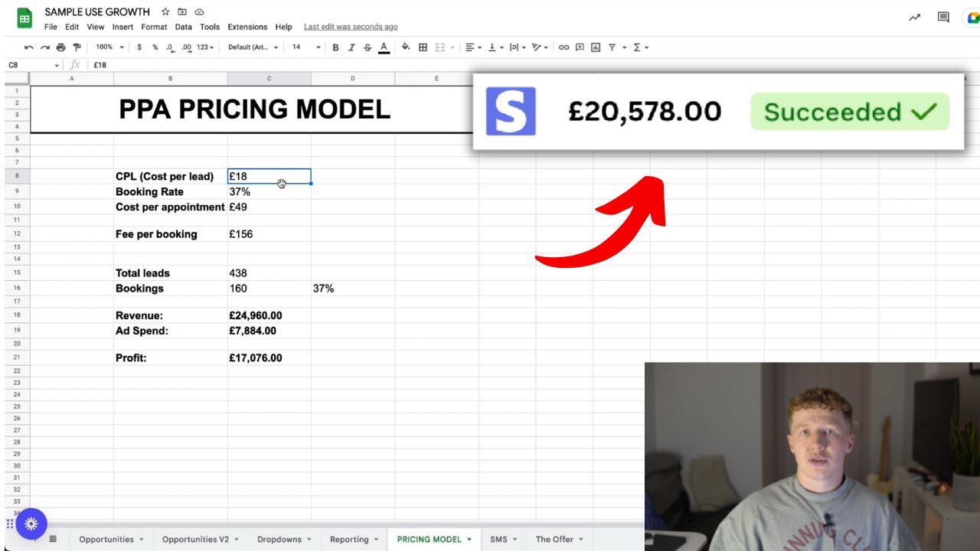Viewport: 980px width, 551px height.
Task: Switch to the SMS sheet tab
Action: click(503, 540)
